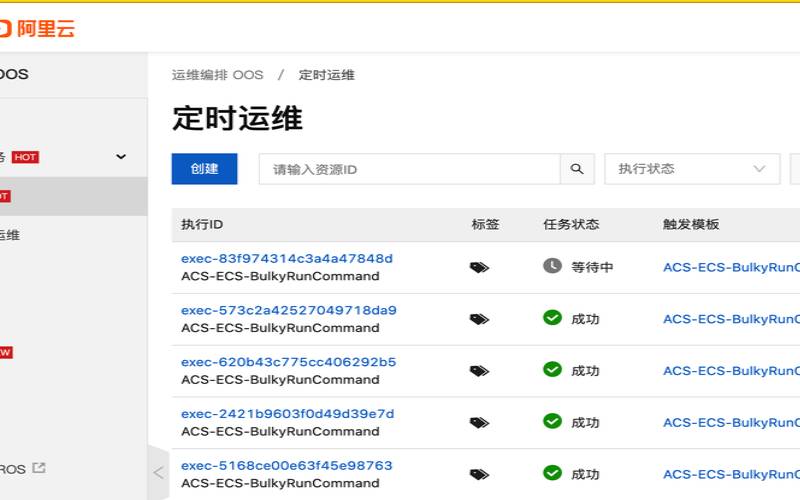The width and height of the screenshot is (800, 500).
Task: Click the red HOT badge in sidebar
Action: (x=26, y=157)
